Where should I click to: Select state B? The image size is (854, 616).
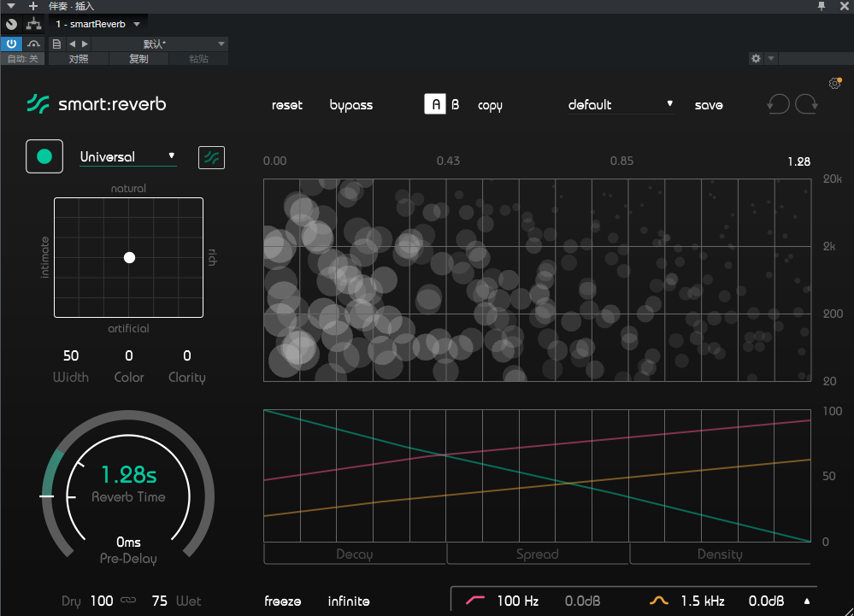[456, 104]
